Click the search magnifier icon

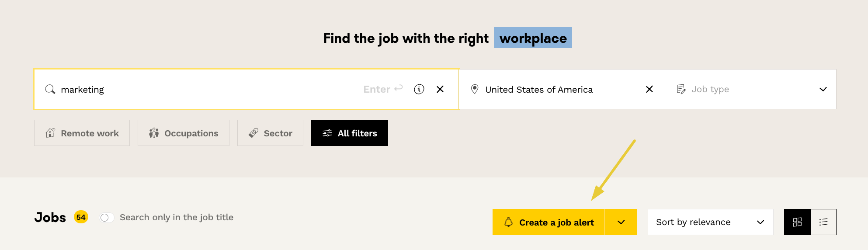(50, 89)
